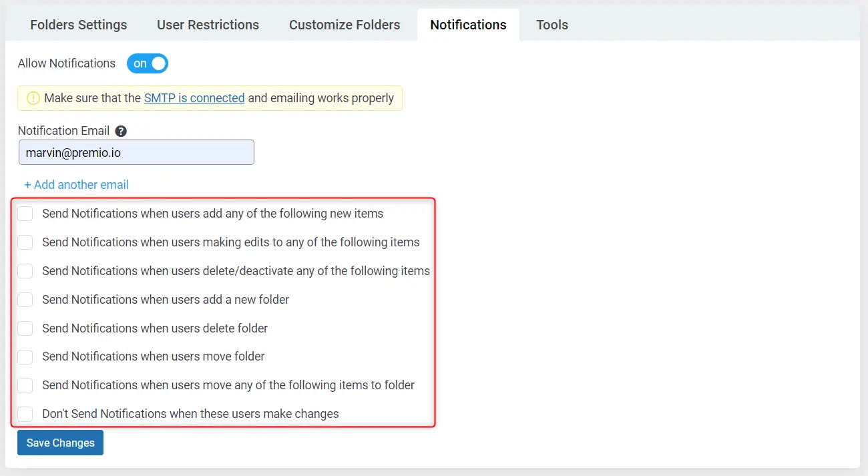Follow the SMTP is connected link
Image resolution: width=868 pixels, height=476 pixels.
pos(194,98)
